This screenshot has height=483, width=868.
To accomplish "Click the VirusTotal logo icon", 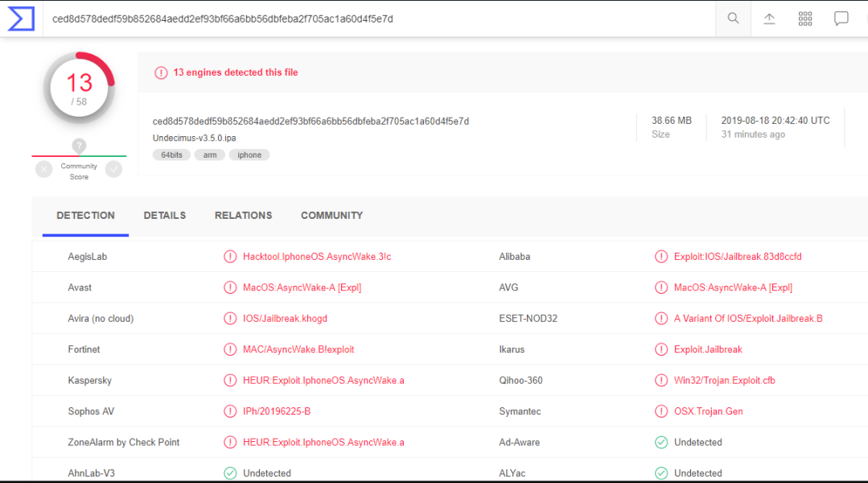I will click(21, 19).
